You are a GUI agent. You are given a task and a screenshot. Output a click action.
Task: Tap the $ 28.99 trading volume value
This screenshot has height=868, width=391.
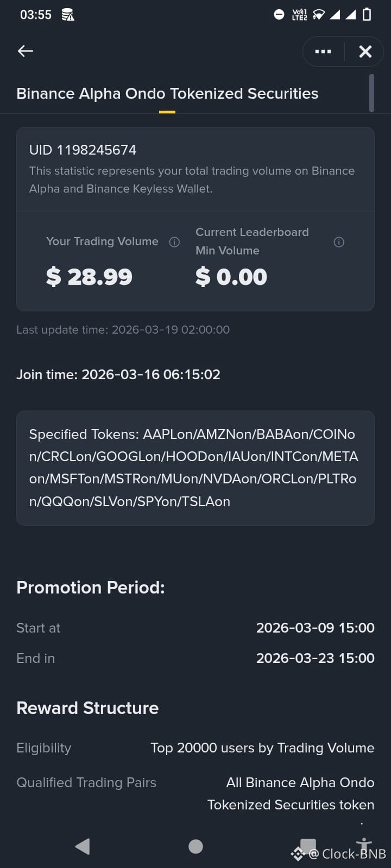tap(89, 277)
